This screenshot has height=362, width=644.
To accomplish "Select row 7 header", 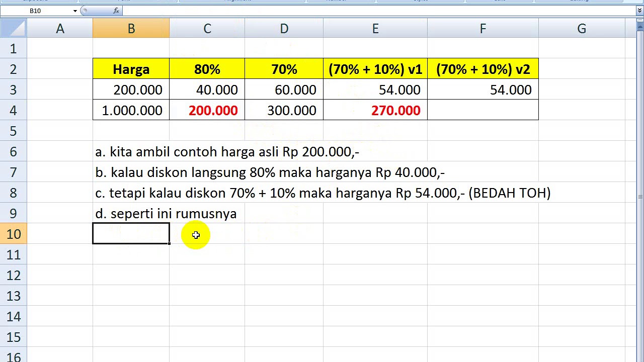I will click(13, 172).
